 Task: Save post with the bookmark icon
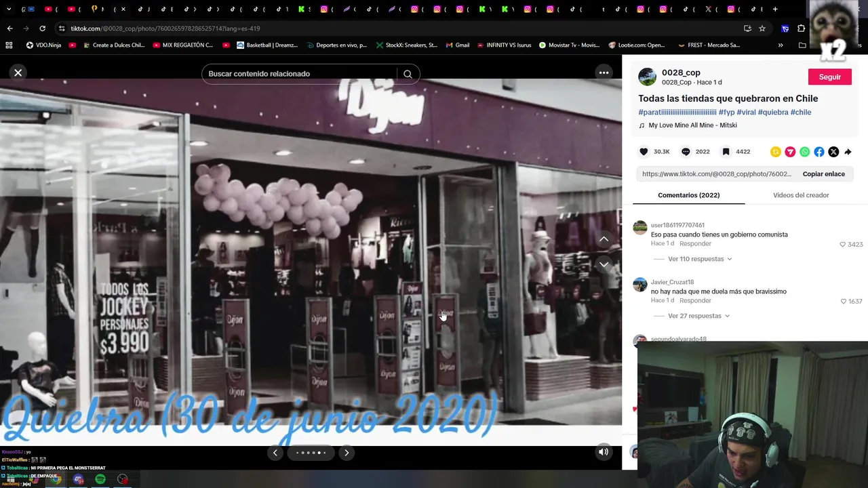[726, 152]
